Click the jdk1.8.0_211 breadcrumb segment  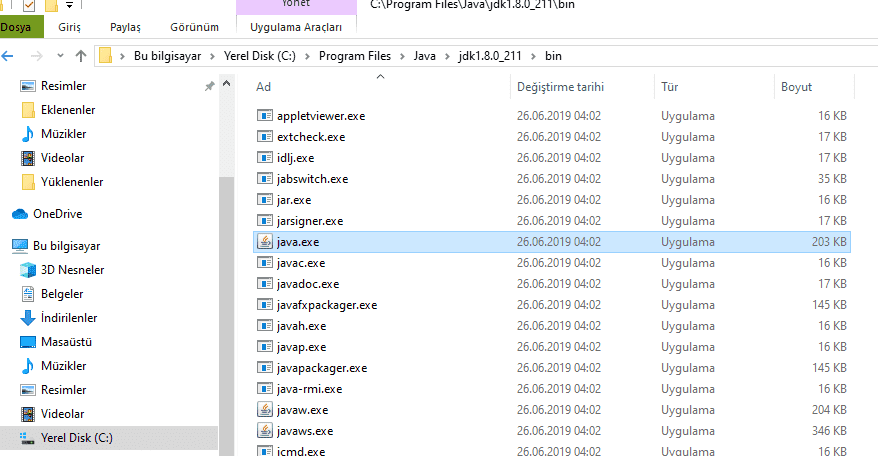[490, 56]
